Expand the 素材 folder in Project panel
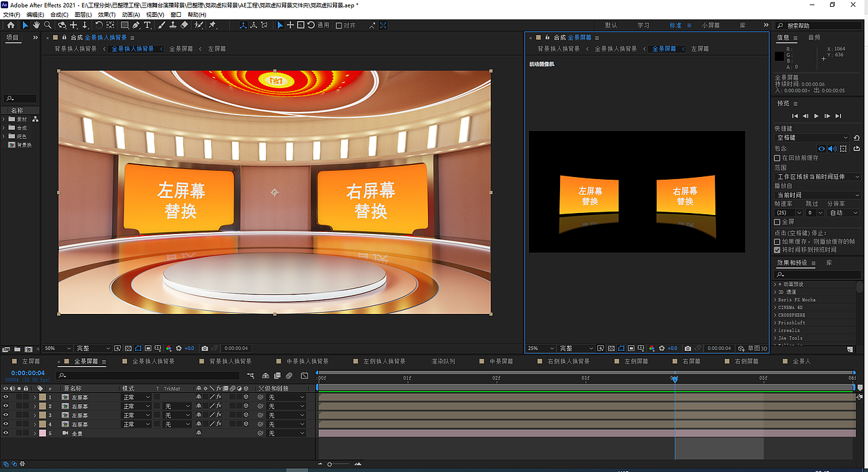Viewport: 868px width, 472px height. click(4, 119)
